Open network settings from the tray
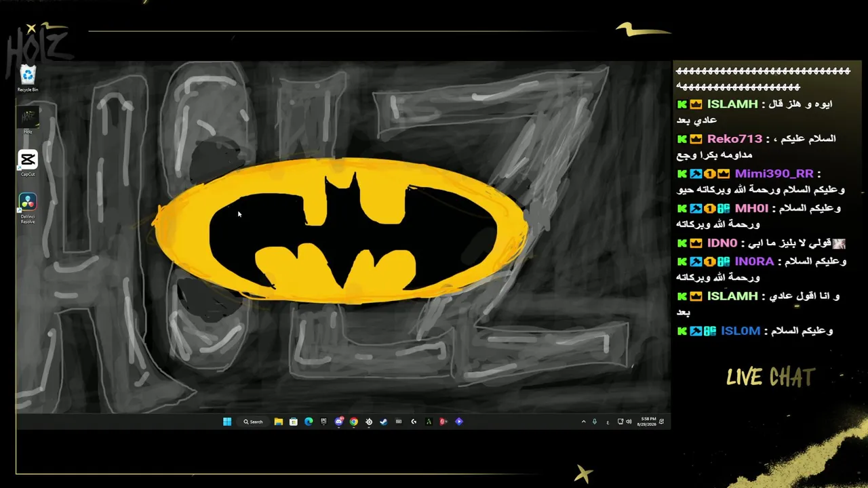 (620, 422)
